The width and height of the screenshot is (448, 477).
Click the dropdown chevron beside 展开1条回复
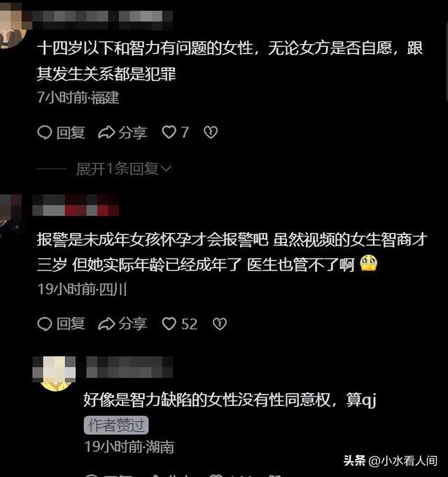tap(166, 169)
